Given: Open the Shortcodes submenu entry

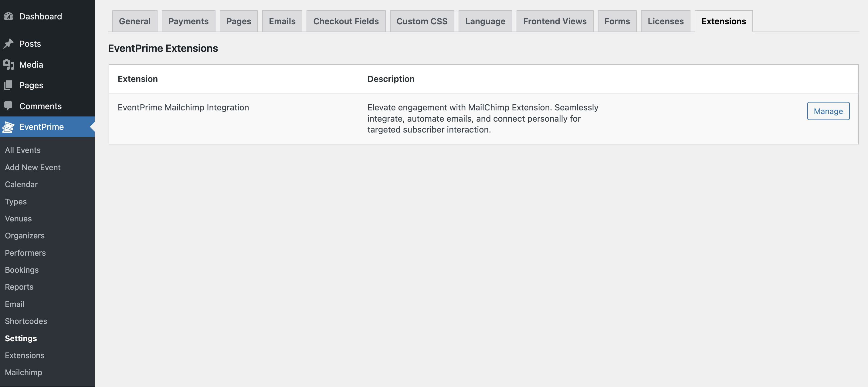Looking at the screenshot, I should pos(26,321).
